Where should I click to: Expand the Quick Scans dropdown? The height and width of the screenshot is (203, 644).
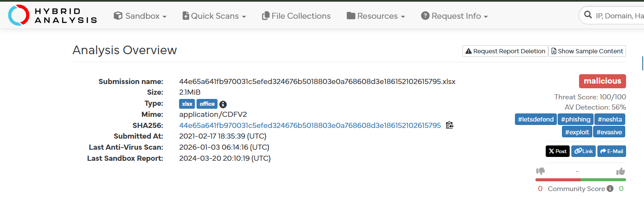coord(214,16)
